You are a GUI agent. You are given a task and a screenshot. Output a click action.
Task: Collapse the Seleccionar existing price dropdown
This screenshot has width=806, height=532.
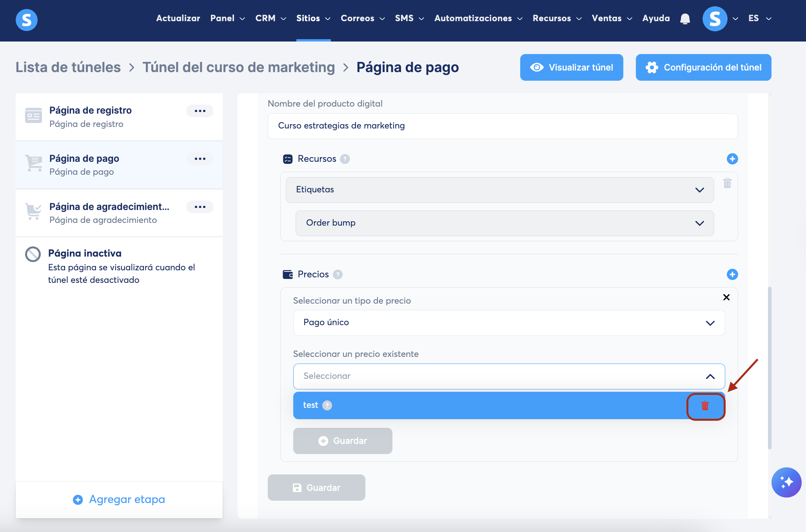pos(710,376)
